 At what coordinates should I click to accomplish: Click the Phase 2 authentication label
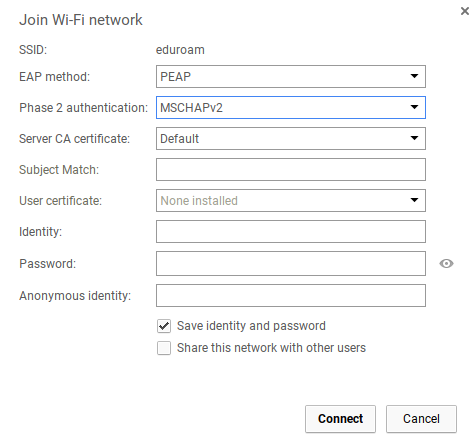point(83,108)
